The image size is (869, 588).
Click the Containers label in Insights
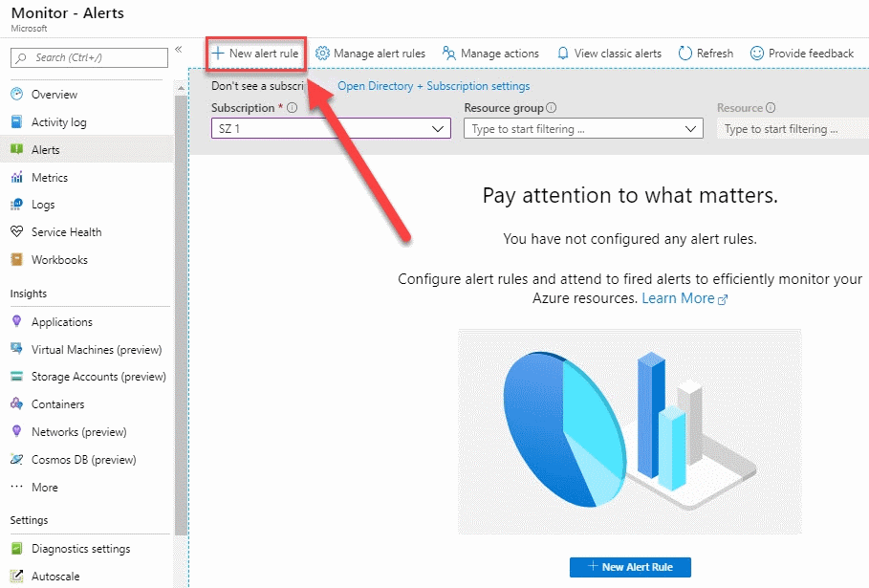pos(57,404)
